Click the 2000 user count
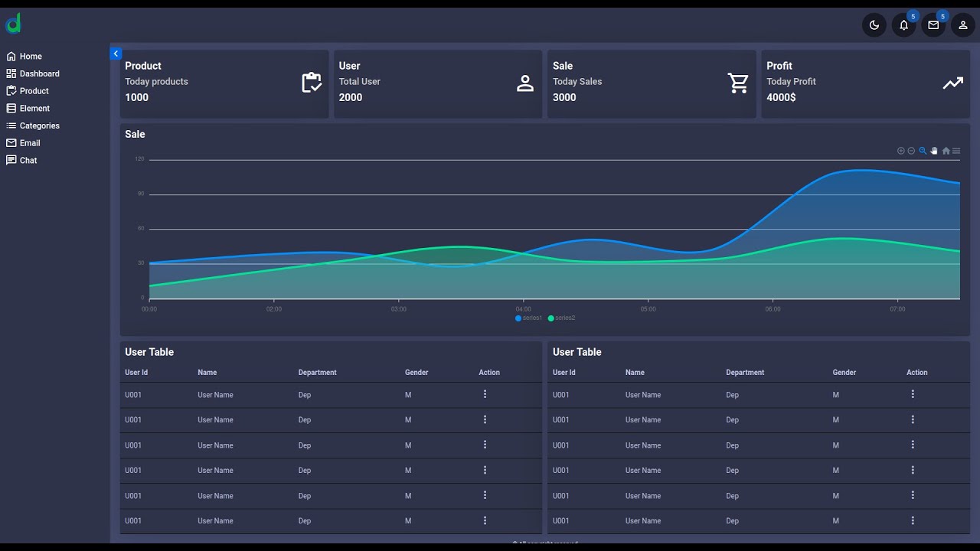980x551 pixels. click(x=351, y=97)
